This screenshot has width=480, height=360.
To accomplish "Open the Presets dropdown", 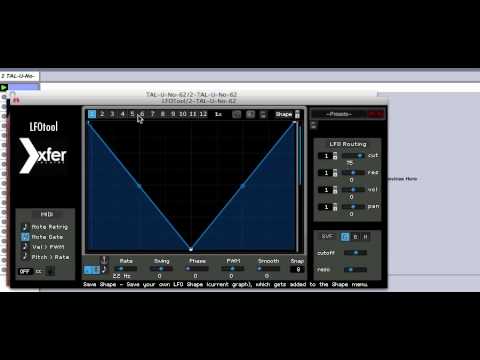I will 339,114.
